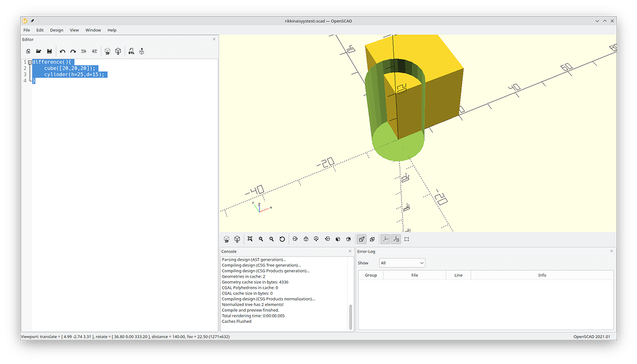Zoom in on the 3D view
Image resolution: width=637 pixels, height=364 pixels.
[x=261, y=239]
